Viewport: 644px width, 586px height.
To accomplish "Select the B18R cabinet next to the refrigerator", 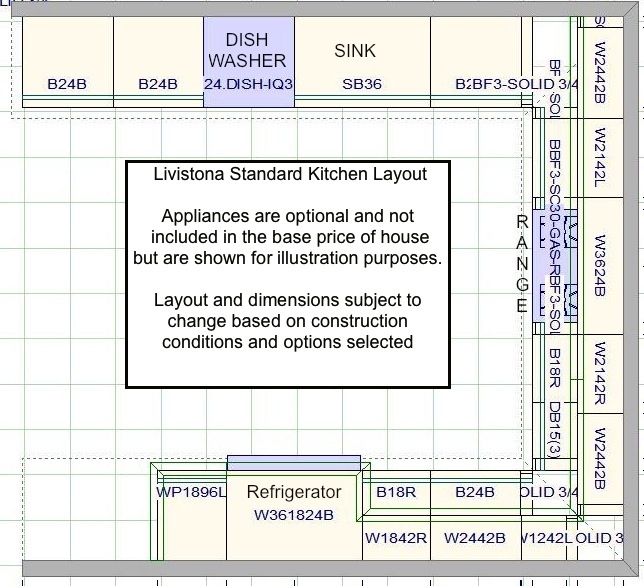I will pos(396,492).
